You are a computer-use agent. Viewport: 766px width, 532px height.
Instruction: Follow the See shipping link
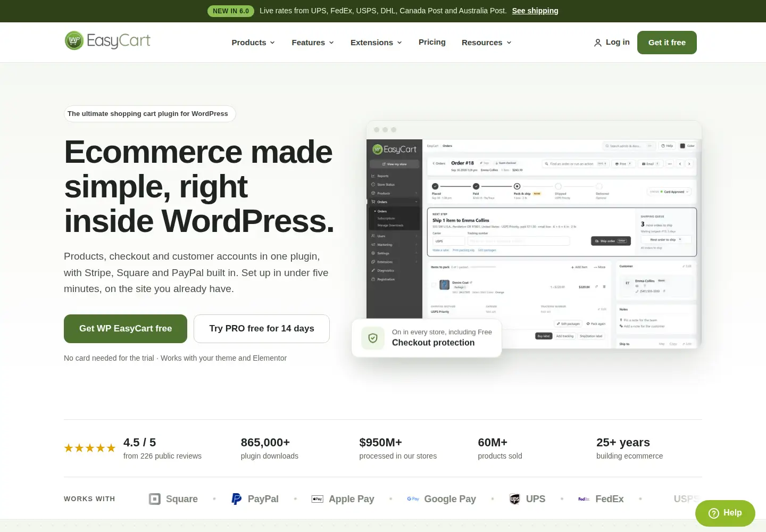[535, 11]
